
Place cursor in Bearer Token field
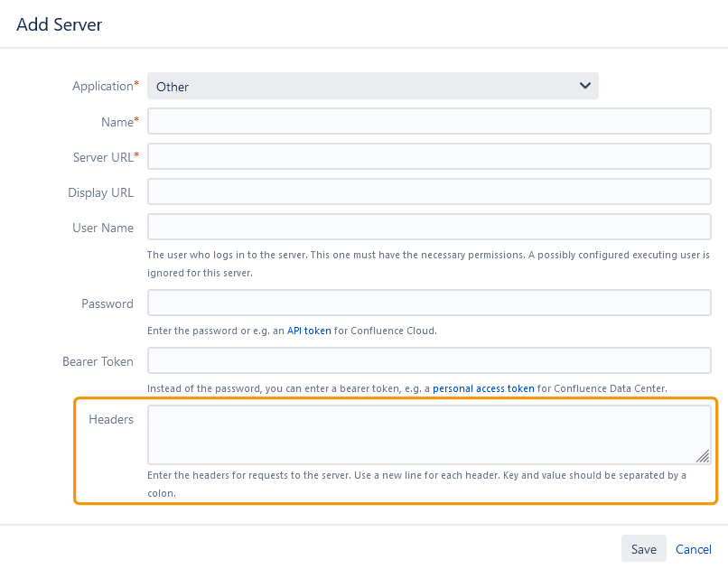point(429,360)
